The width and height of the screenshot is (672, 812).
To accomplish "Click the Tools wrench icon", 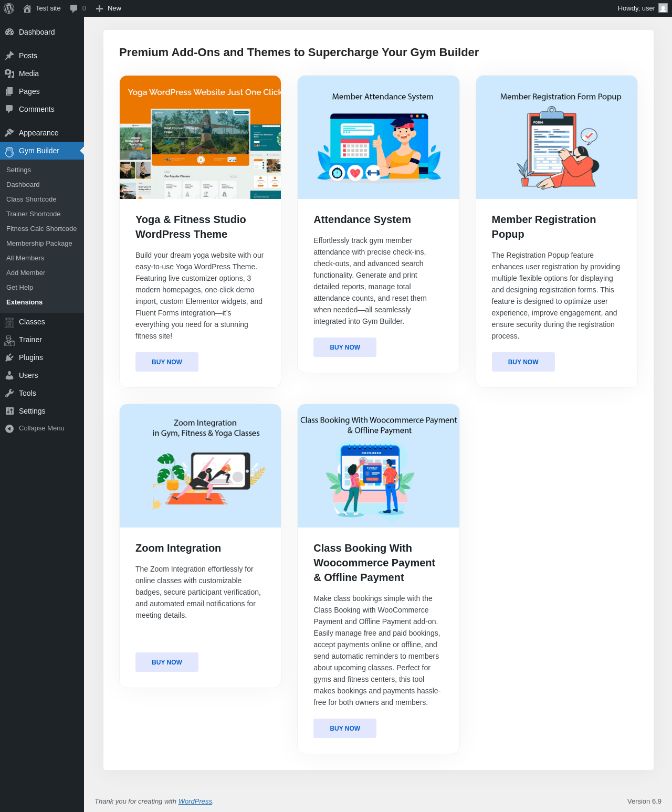I will point(9,393).
